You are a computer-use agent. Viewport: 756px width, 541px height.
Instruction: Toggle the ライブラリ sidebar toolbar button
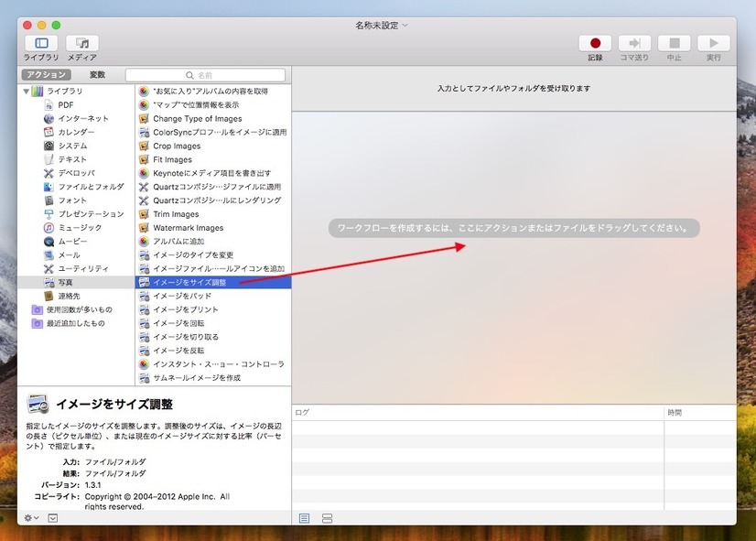(x=41, y=43)
